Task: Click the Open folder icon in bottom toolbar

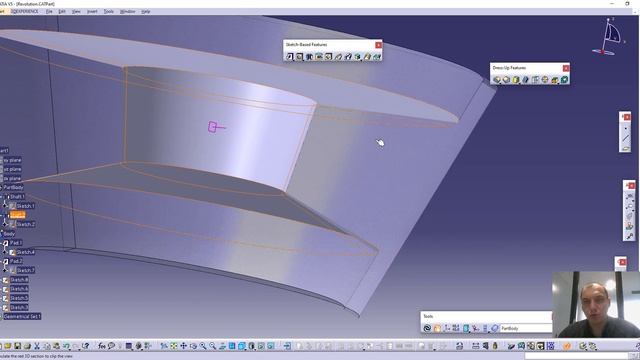Action: tap(8, 346)
